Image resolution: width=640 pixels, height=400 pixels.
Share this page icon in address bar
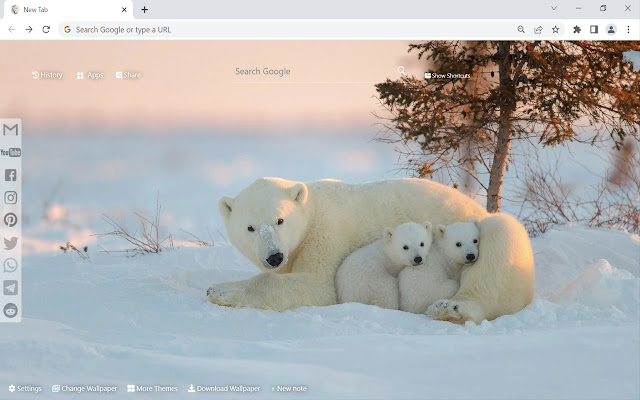(538, 29)
